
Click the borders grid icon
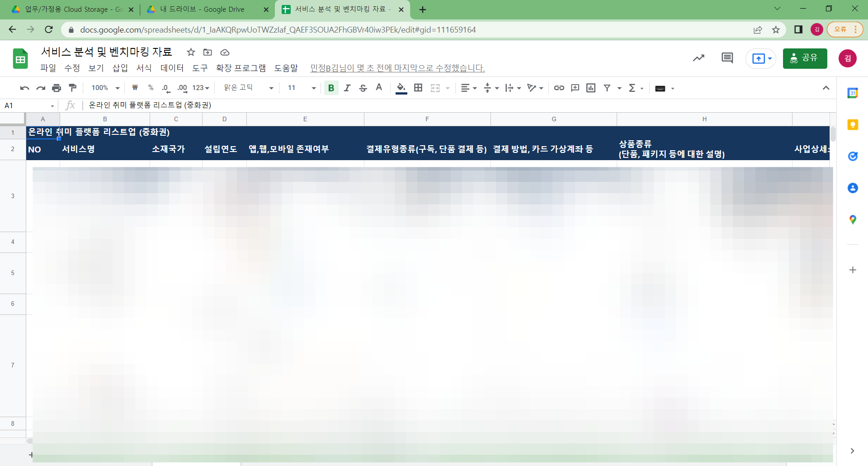[418, 88]
